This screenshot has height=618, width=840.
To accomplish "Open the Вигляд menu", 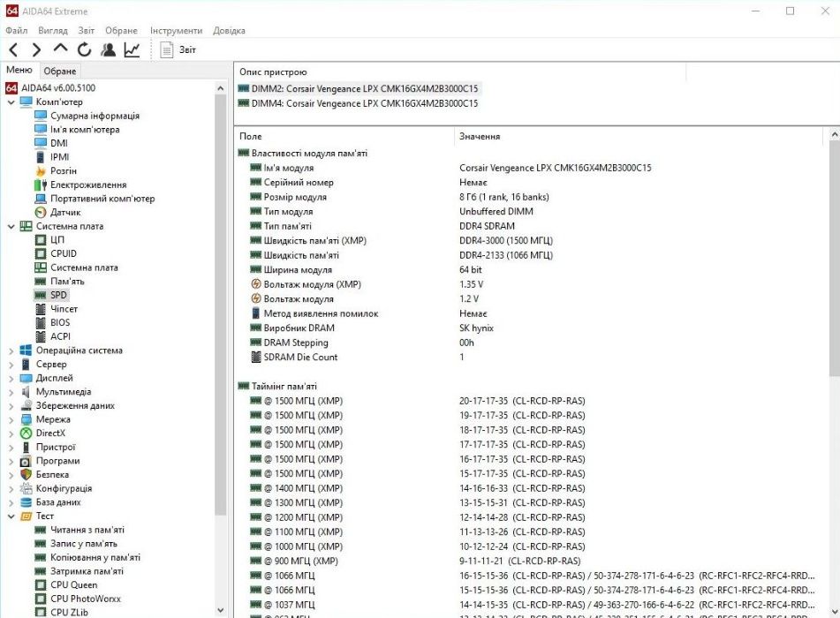I will coord(52,31).
